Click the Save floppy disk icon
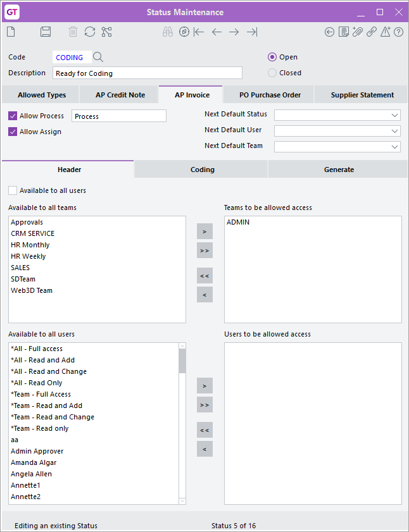409x532 pixels. click(x=46, y=32)
